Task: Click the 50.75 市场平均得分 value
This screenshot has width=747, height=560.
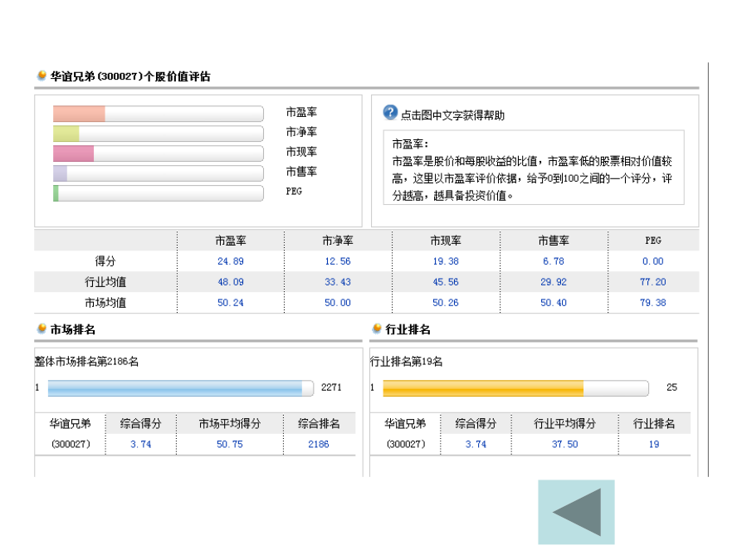Action: 230,445
